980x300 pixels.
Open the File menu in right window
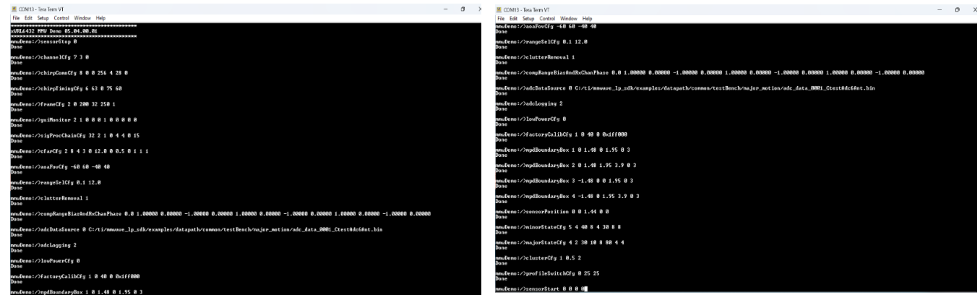click(x=502, y=19)
